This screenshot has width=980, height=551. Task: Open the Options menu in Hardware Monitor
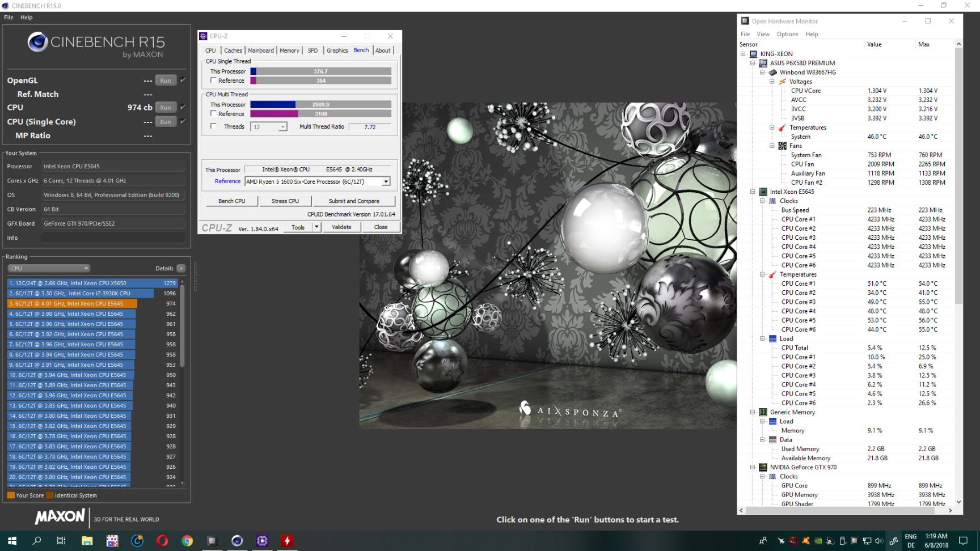(x=787, y=34)
